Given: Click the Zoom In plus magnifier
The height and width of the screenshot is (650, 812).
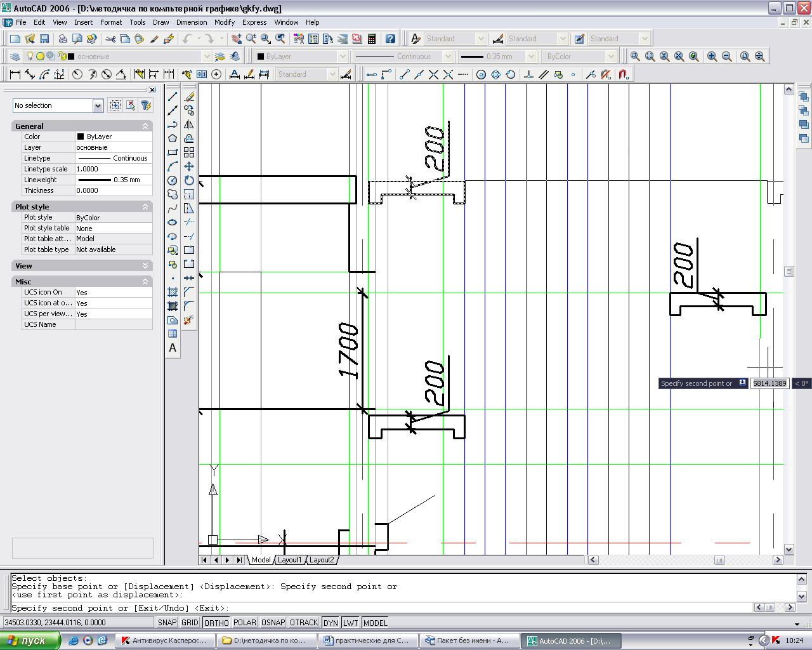Looking at the screenshot, I should point(712,56).
